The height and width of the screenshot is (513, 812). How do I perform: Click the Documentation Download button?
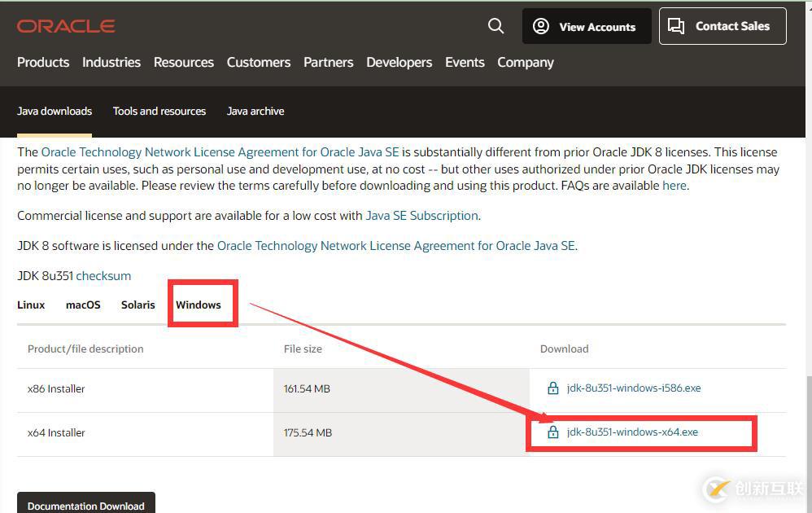[x=85, y=505]
